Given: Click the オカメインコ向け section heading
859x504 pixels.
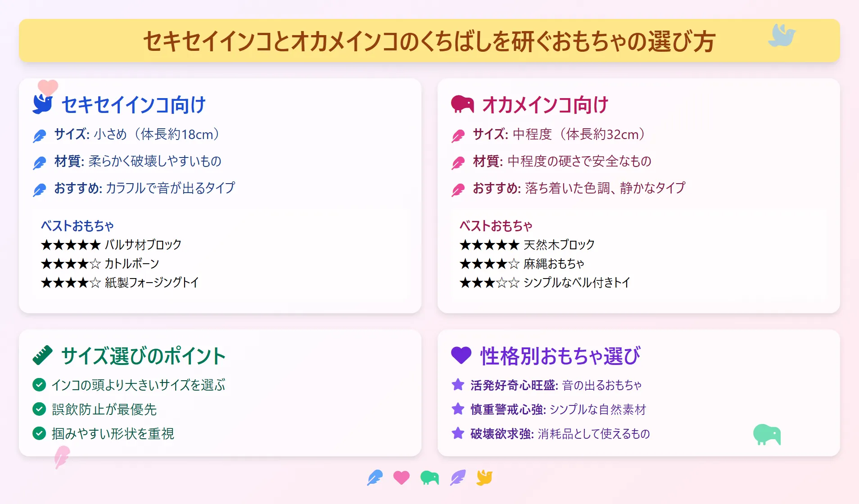Looking at the screenshot, I should pos(545,105).
